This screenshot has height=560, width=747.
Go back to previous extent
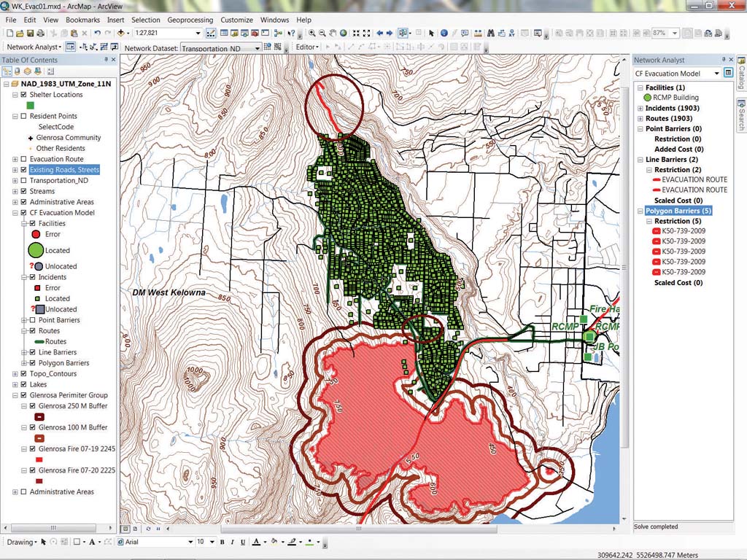[x=379, y=34]
